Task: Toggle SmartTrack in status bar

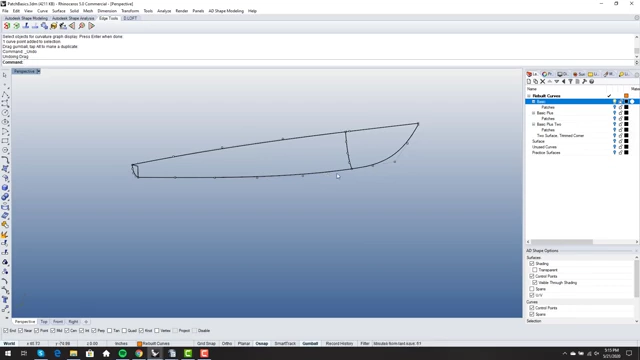Action: click(285, 344)
